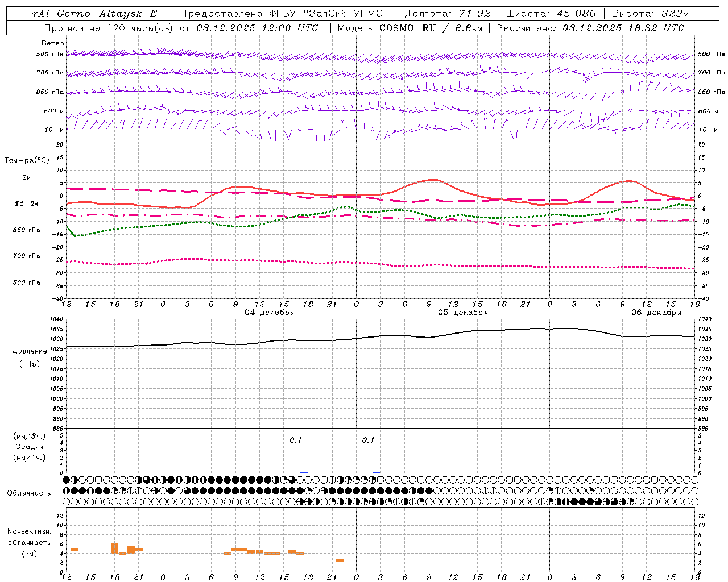Click the model label COSMO-RU / 6.6км
This screenshot has width=728, height=582.
[x=431, y=28]
